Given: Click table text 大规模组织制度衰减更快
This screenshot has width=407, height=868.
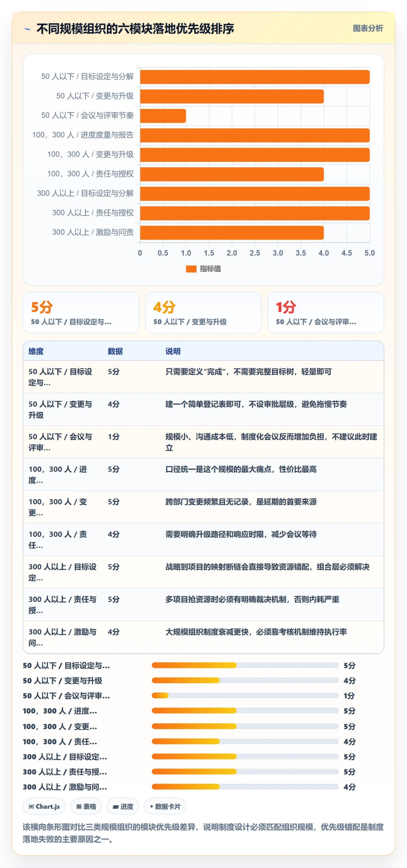Looking at the screenshot, I should pyautogui.click(x=207, y=632).
